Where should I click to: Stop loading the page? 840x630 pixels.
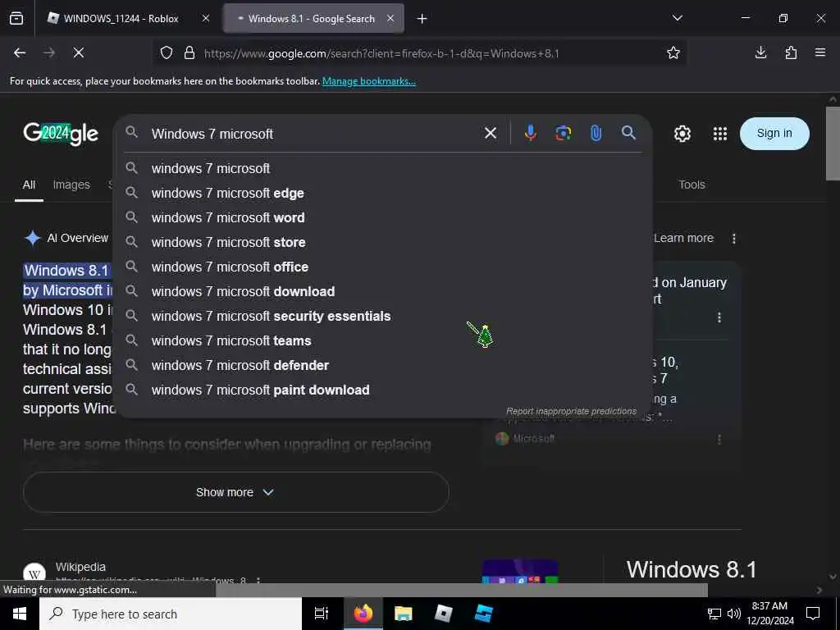pyautogui.click(x=79, y=52)
